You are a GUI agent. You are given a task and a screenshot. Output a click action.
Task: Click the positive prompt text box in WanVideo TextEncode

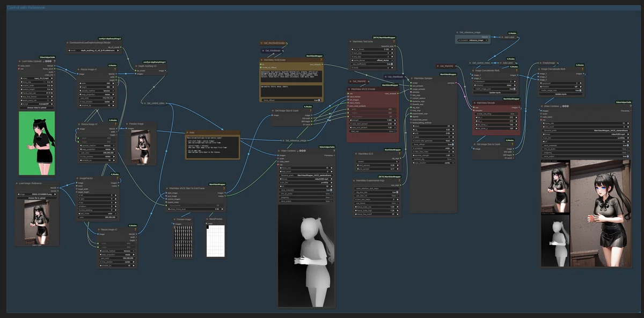pos(291,76)
